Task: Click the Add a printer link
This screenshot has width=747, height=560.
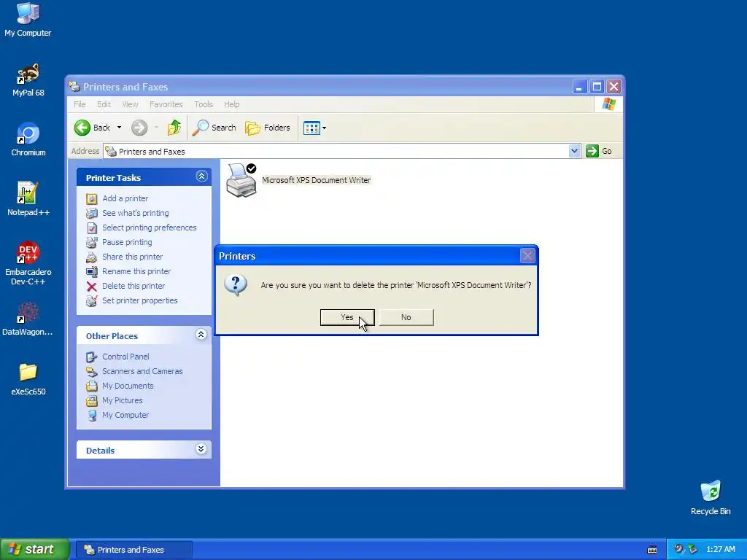Action: click(x=125, y=198)
